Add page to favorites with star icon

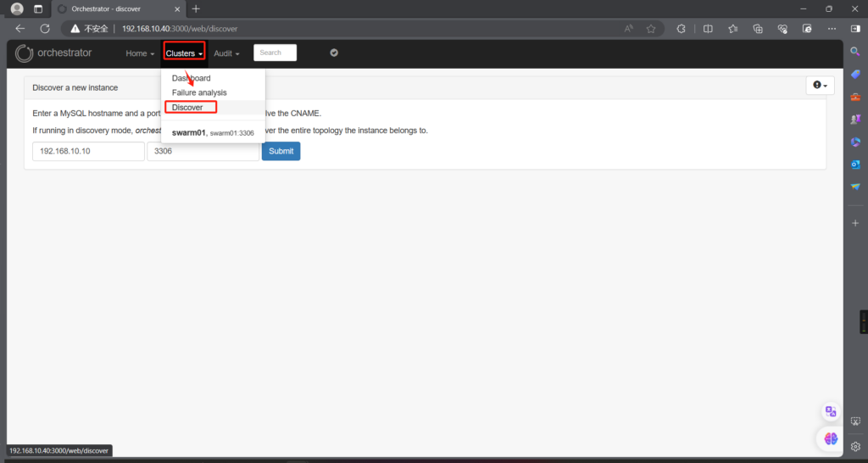click(651, 29)
